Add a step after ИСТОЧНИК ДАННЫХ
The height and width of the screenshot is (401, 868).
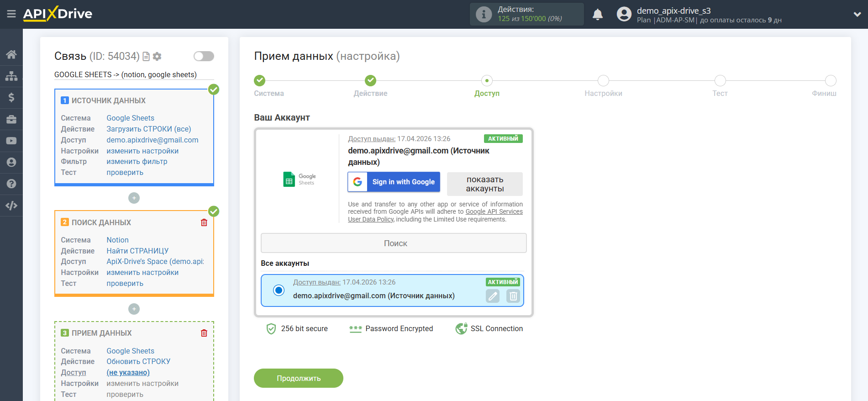134,198
